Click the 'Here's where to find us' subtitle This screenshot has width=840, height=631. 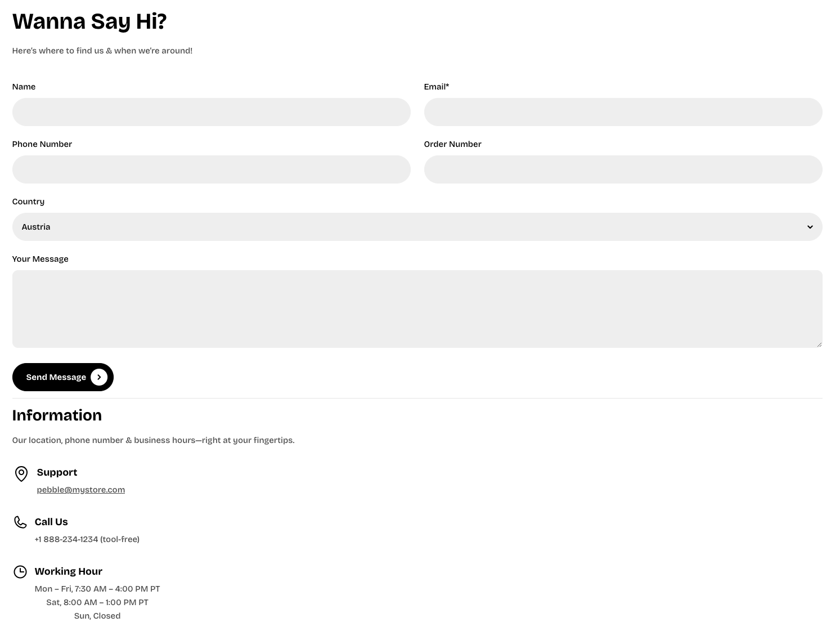point(102,51)
